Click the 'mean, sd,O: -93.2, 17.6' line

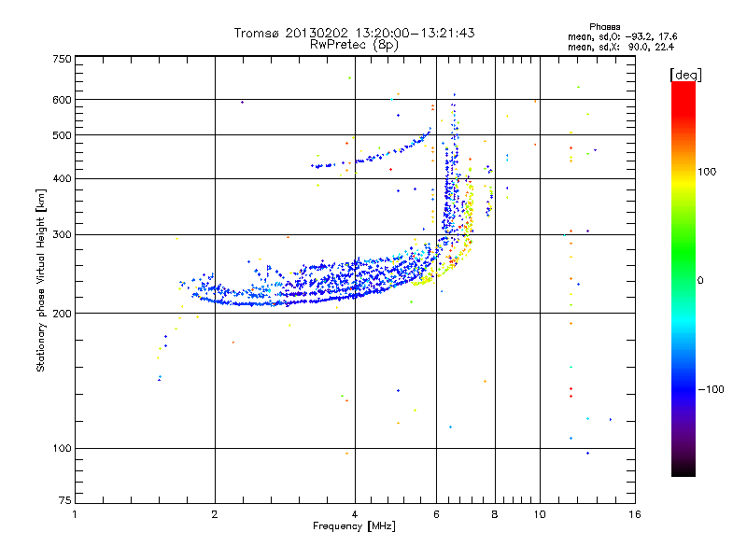click(622, 36)
